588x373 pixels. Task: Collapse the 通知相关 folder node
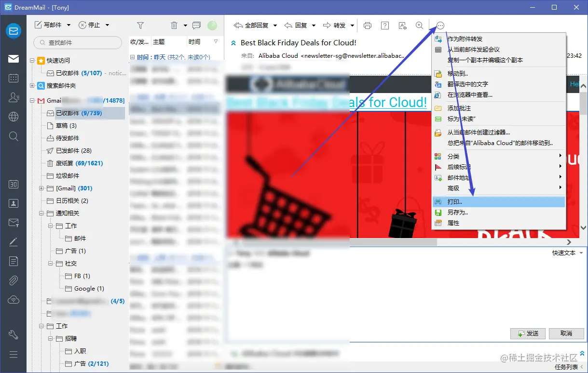41,213
